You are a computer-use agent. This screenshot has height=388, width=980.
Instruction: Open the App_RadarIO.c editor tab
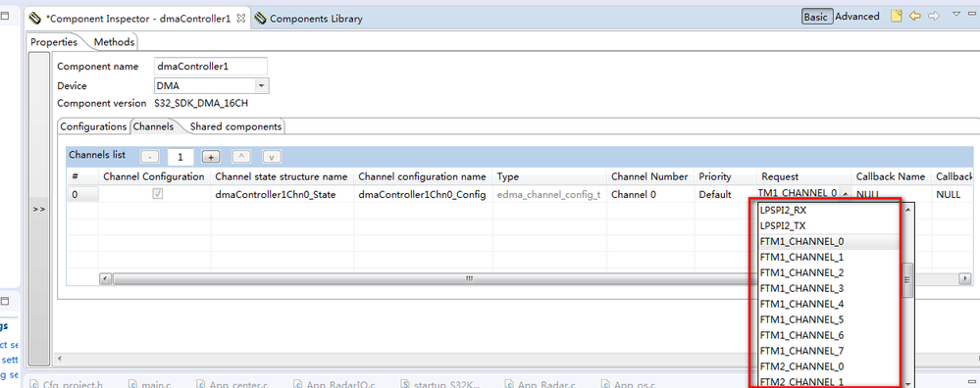click(335, 385)
